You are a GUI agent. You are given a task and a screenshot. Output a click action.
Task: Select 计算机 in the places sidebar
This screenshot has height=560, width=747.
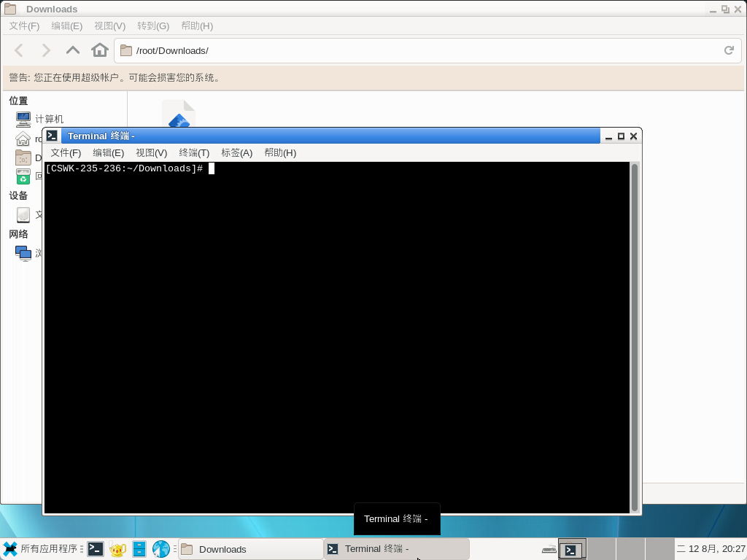[x=49, y=119]
